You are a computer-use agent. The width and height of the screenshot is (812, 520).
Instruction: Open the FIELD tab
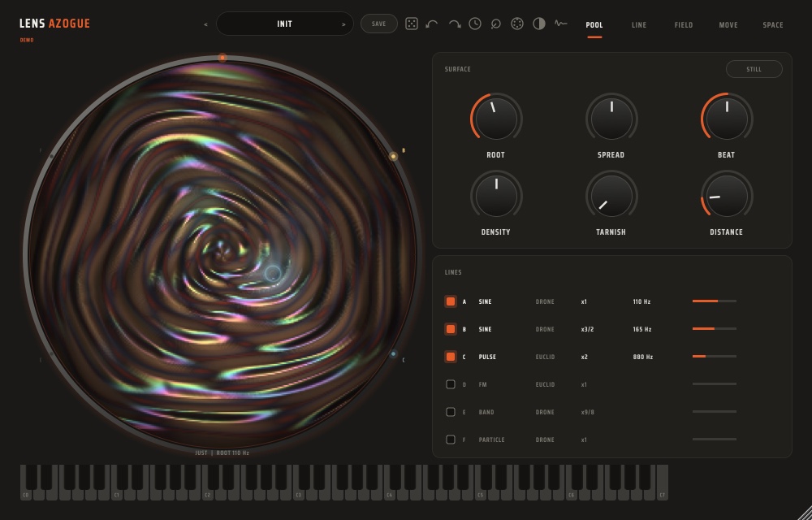(684, 25)
